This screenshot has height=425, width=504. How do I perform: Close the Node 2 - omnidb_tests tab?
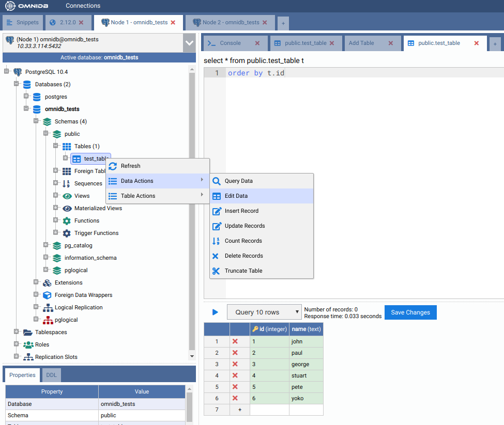pyautogui.click(x=265, y=23)
